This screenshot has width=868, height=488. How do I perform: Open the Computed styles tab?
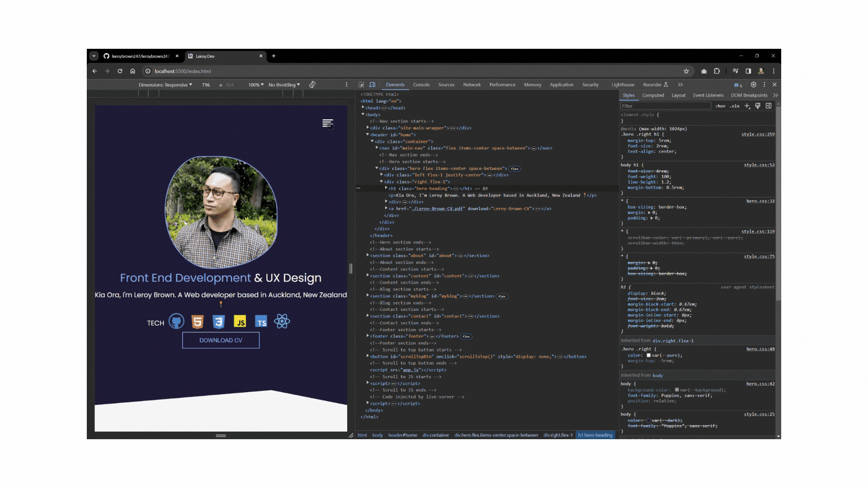click(x=653, y=95)
